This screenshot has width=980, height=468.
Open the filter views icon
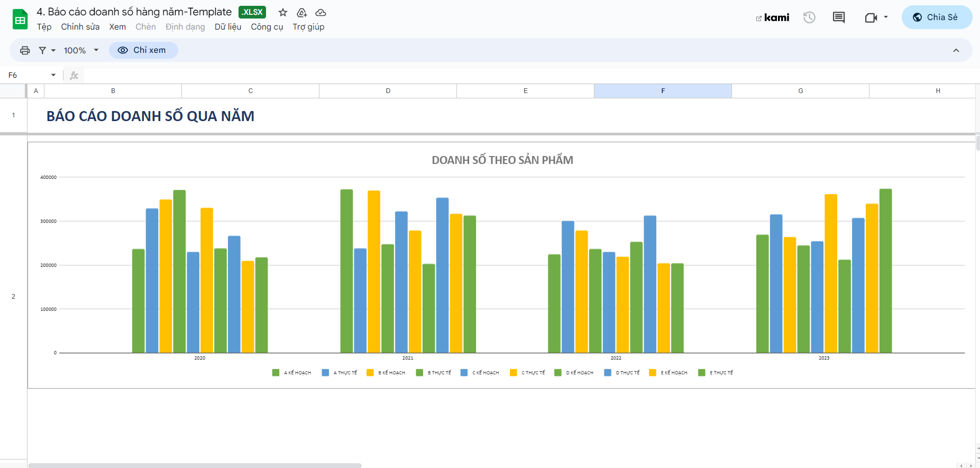[x=42, y=50]
